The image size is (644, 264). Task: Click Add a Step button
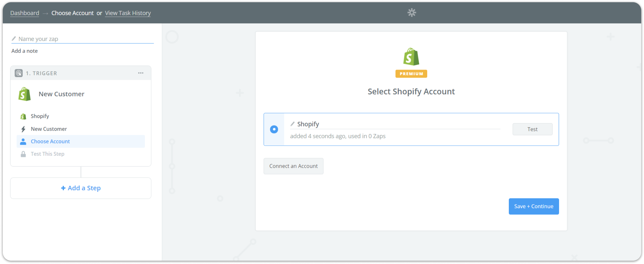pos(81,188)
